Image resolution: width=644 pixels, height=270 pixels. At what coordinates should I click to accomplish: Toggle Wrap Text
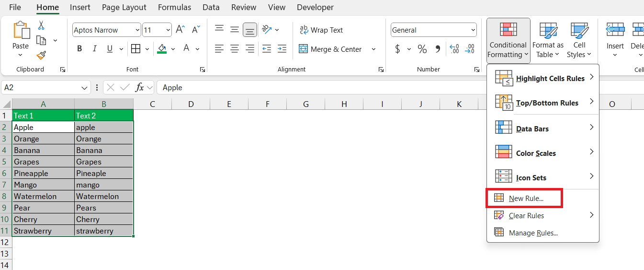click(x=321, y=30)
